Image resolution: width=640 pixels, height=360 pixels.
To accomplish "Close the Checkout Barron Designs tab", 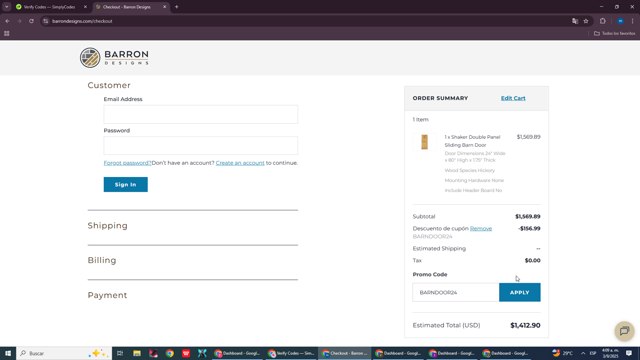I will [x=164, y=7].
